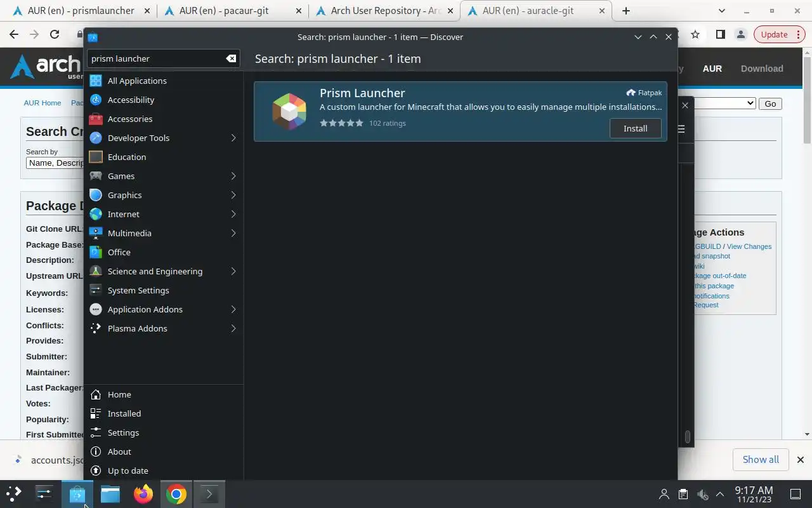This screenshot has width=812, height=508.
Task: Click the Prism Launcher app logo
Action: (289, 111)
